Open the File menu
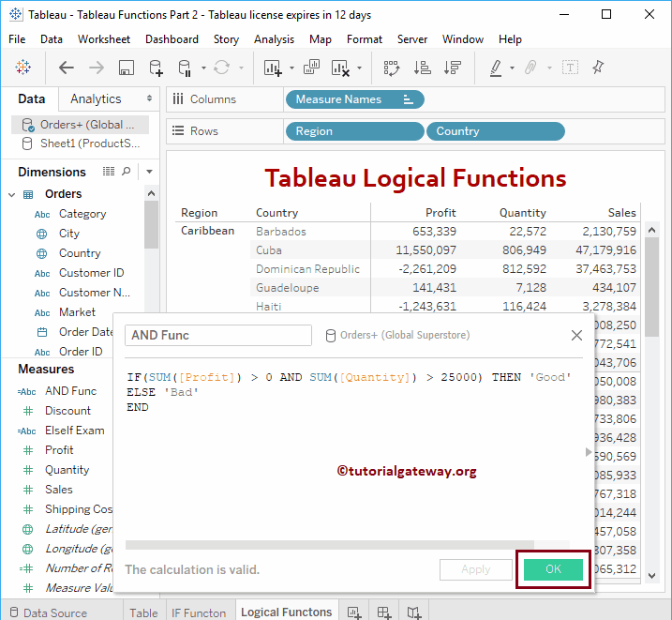This screenshot has width=672, height=620. pos(17,39)
